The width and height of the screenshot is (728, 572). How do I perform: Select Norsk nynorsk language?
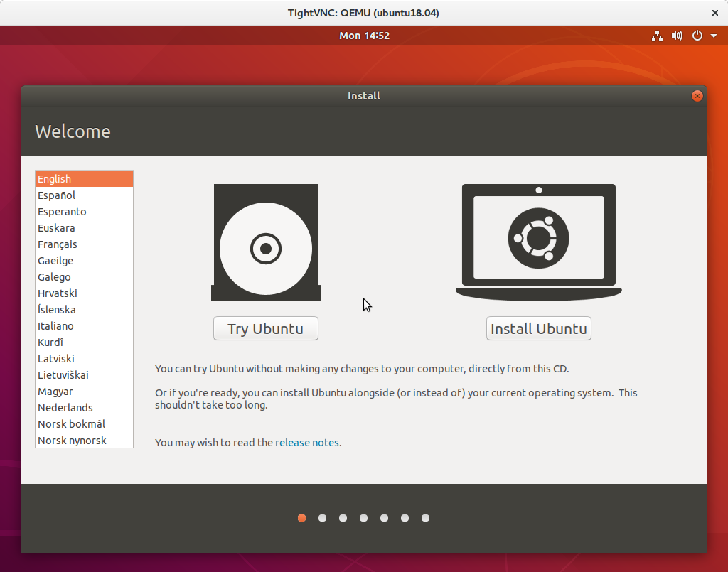[84, 441]
